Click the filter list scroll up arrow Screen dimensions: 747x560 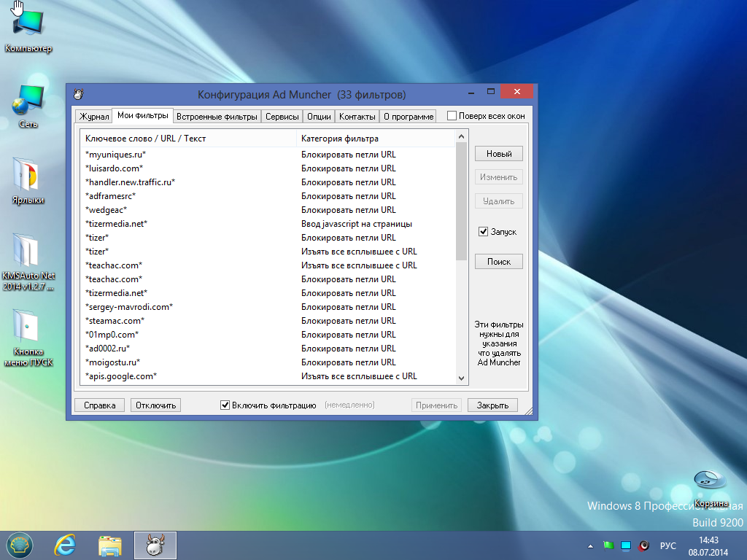coord(461,136)
